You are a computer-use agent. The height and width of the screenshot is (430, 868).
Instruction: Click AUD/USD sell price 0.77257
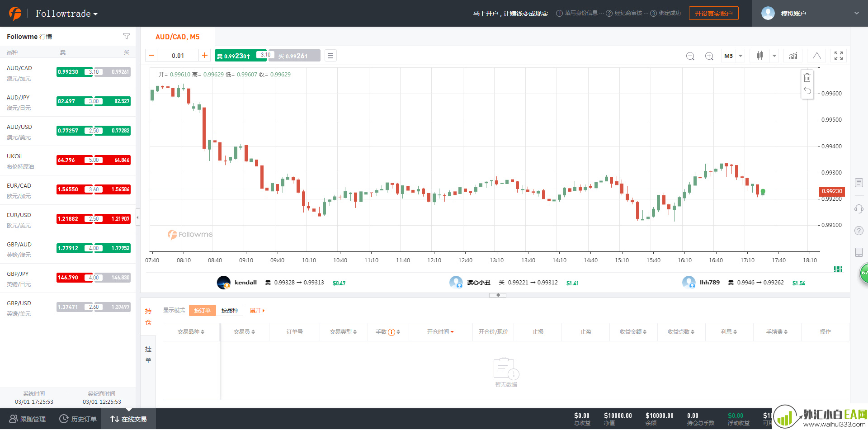tap(74, 131)
